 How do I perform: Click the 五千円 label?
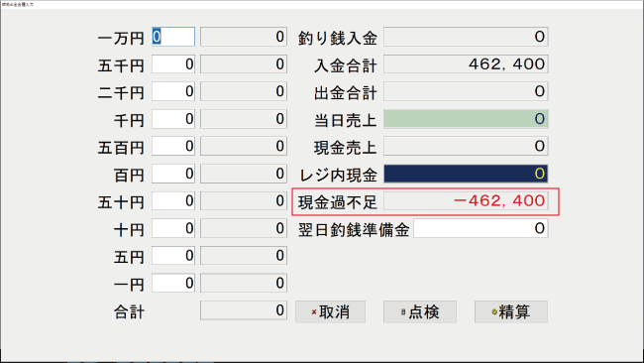(121, 65)
